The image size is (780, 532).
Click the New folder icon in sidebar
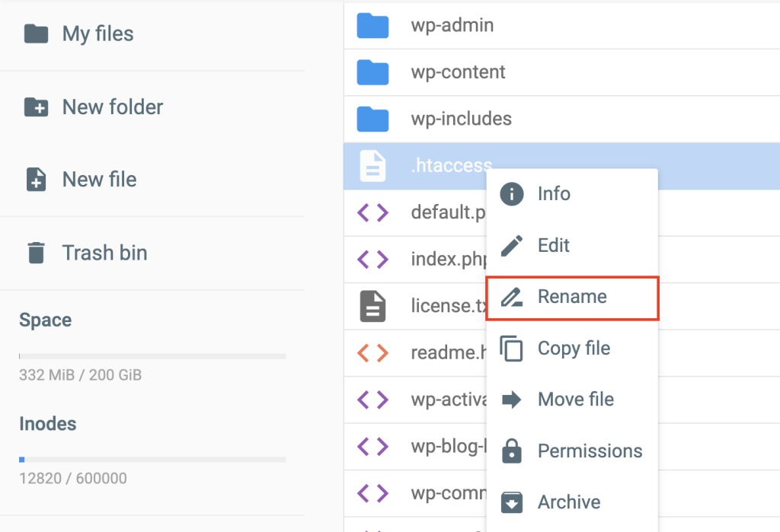[x=36, y=107]
